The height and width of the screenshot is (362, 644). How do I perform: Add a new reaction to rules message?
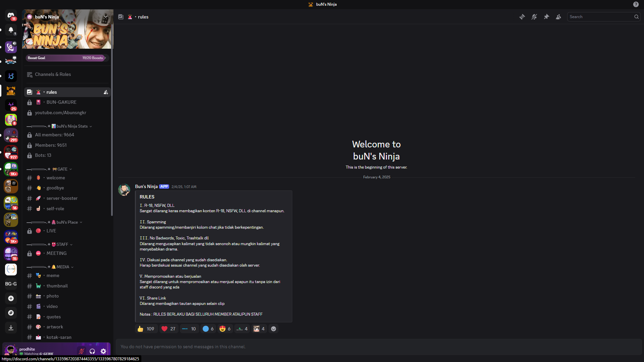click(274, 329)
